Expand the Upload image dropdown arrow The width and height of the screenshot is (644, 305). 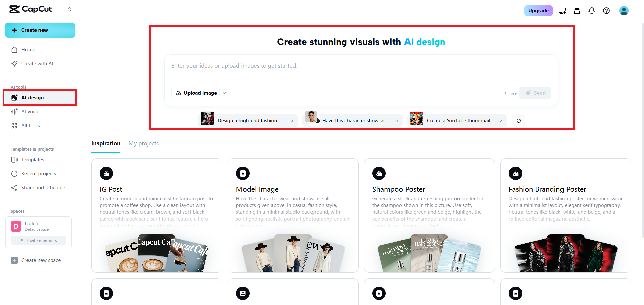pos(224,93)
